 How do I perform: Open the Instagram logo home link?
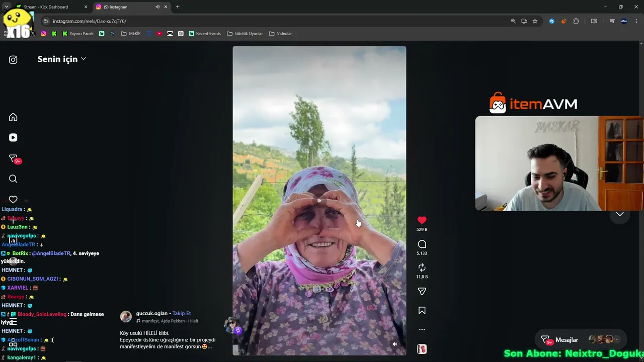(13, 60)
